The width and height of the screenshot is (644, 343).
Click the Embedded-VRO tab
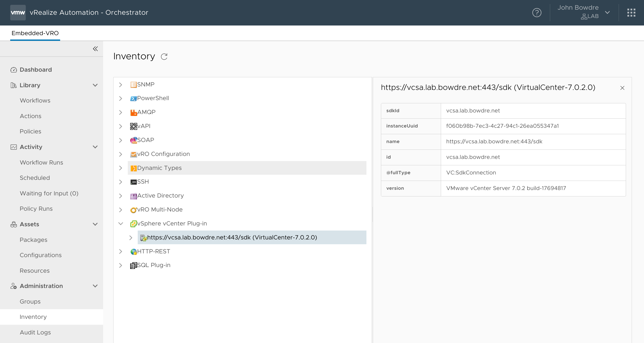35,33
